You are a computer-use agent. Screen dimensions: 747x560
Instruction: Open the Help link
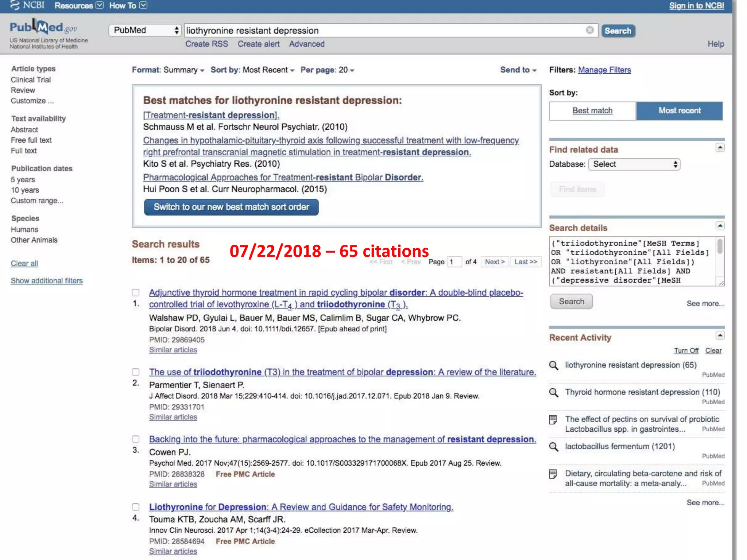click(x=716, y=44)
